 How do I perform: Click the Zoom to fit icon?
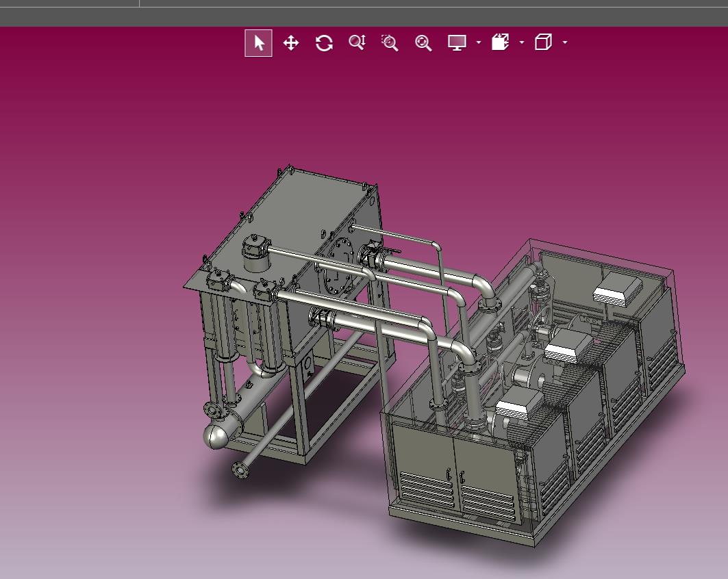pos(423,42)
